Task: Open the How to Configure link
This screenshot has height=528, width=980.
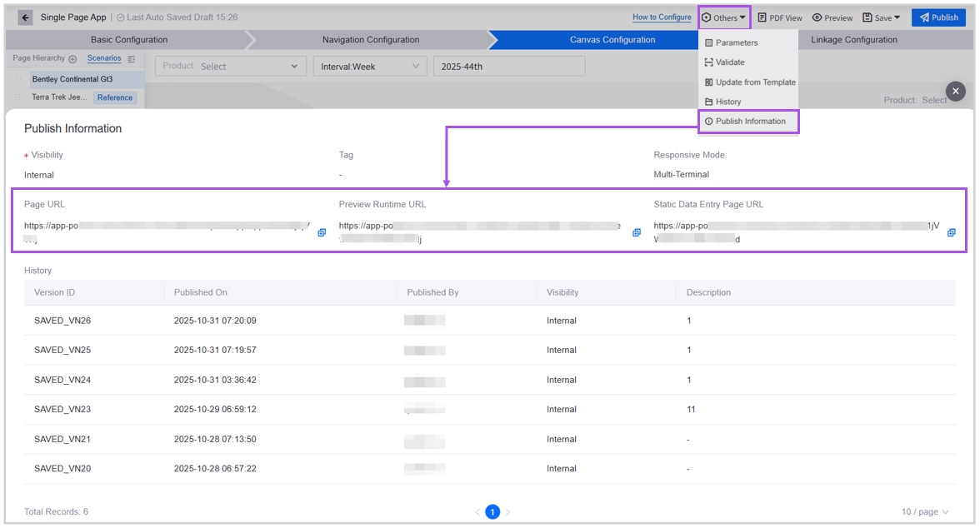Action: coord(662,17)
